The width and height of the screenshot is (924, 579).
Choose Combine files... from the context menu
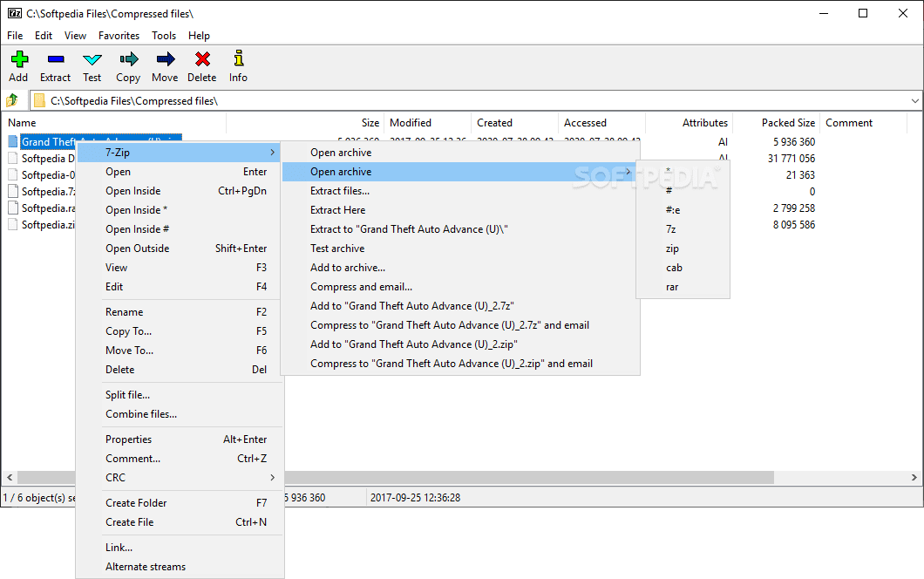click(x=180, y=414)
